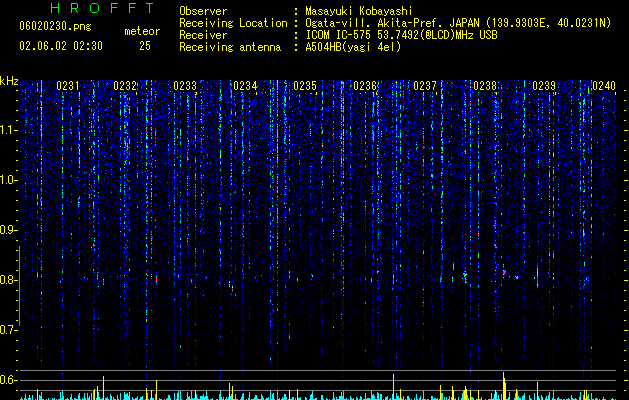Click the HROFFT title text
Screen dimensions: 629x400
(102, 8)
